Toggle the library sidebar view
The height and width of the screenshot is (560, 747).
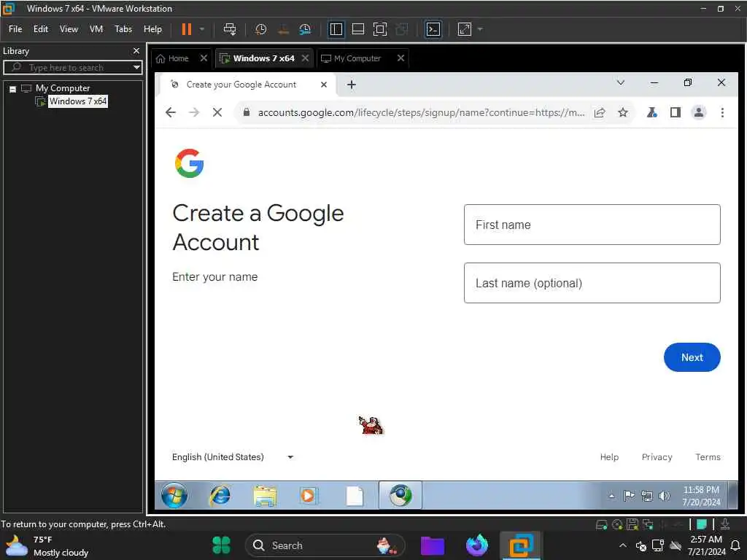(x=336, y=29)
